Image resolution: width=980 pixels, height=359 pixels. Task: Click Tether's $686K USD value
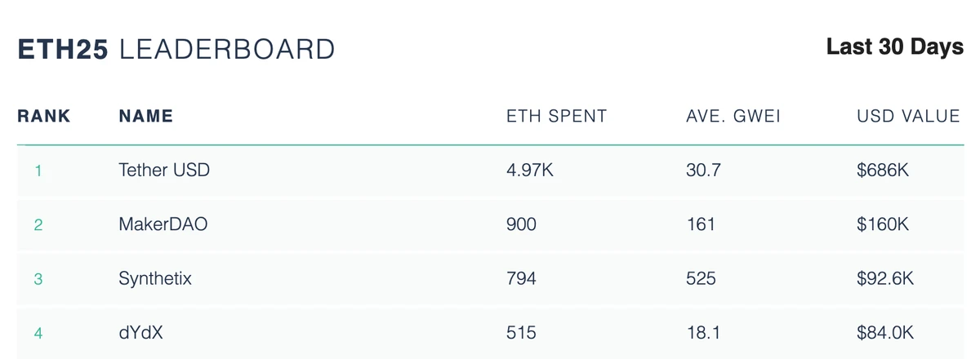(883, 171)
